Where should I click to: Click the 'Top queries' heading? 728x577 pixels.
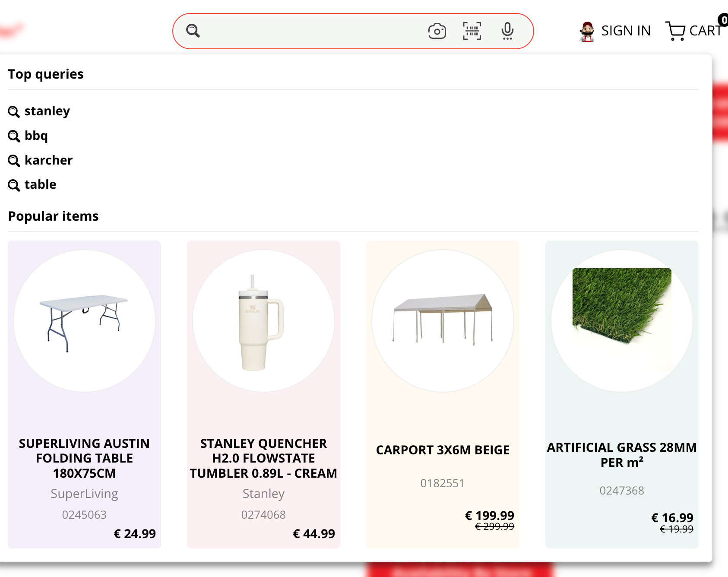point(46,74)
